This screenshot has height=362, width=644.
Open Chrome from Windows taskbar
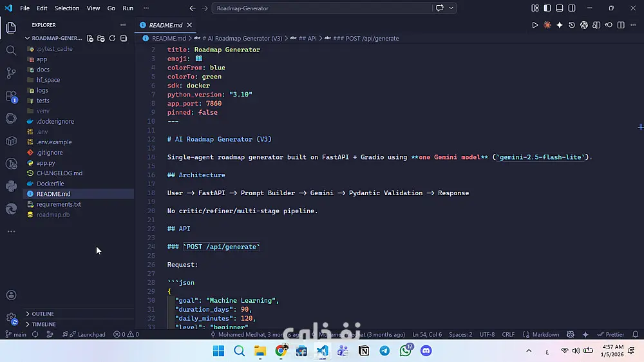point(281,351)
